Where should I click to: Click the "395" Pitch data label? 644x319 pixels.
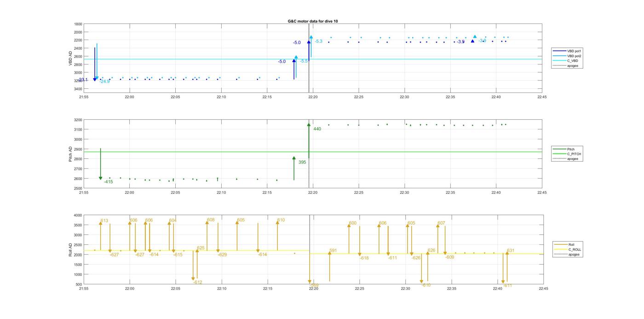click(302, 162)
